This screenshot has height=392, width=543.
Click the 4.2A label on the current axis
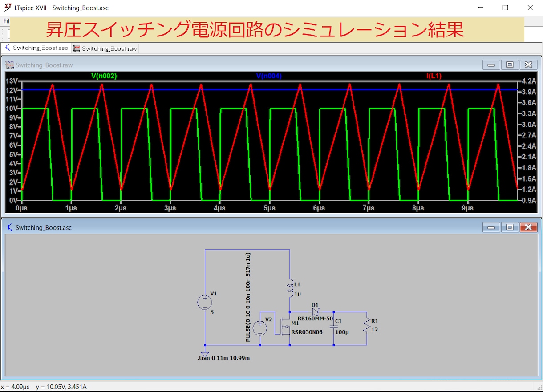(528, 81)
